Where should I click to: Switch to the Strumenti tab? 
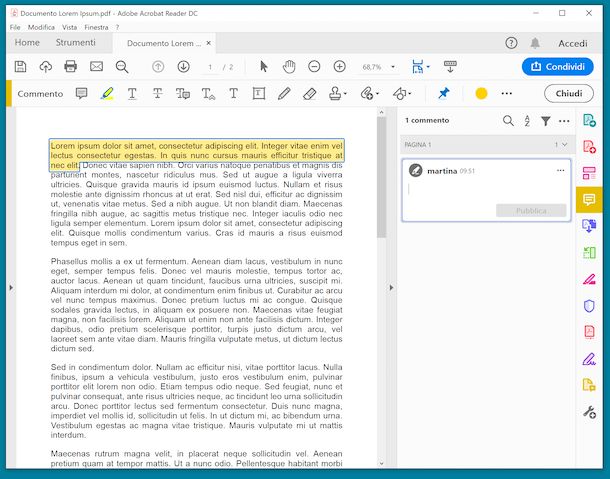coord(75,42)
